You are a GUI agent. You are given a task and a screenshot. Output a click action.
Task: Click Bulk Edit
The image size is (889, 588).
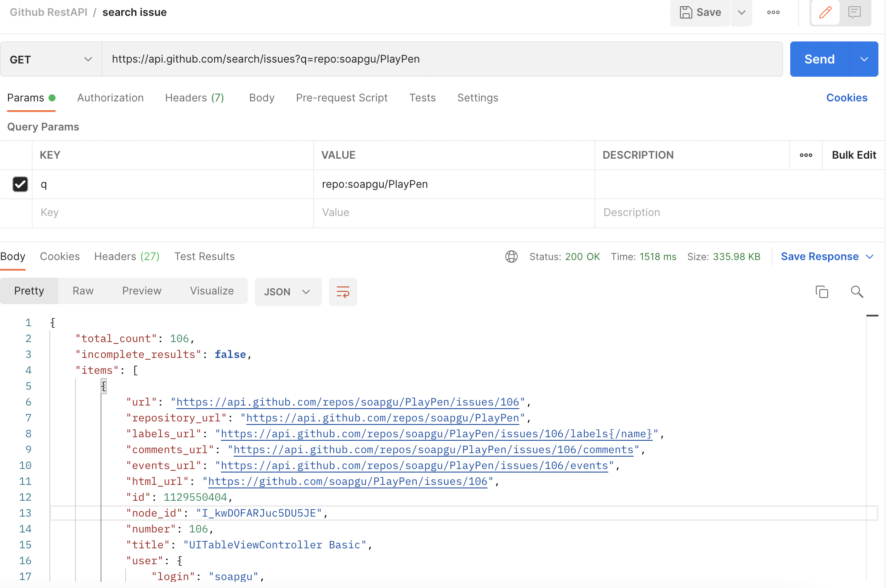coord(854,155)
